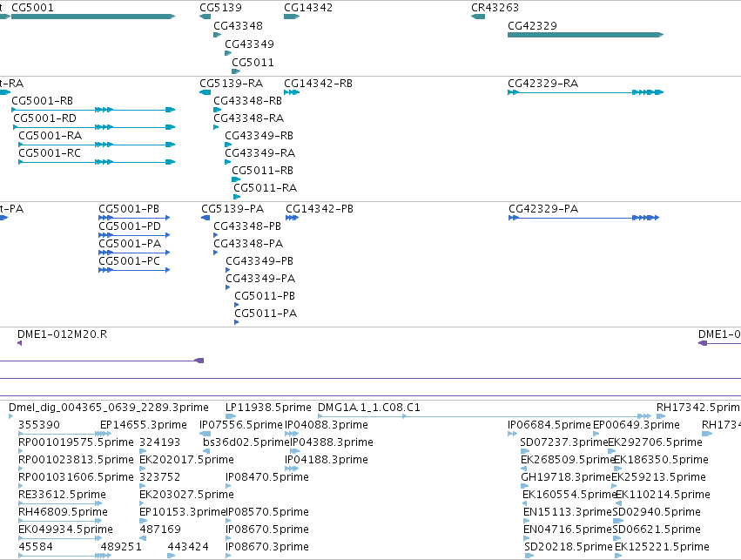Click the LP11938.5prime EST
This screenshot has height=560, width=741.
231,416
